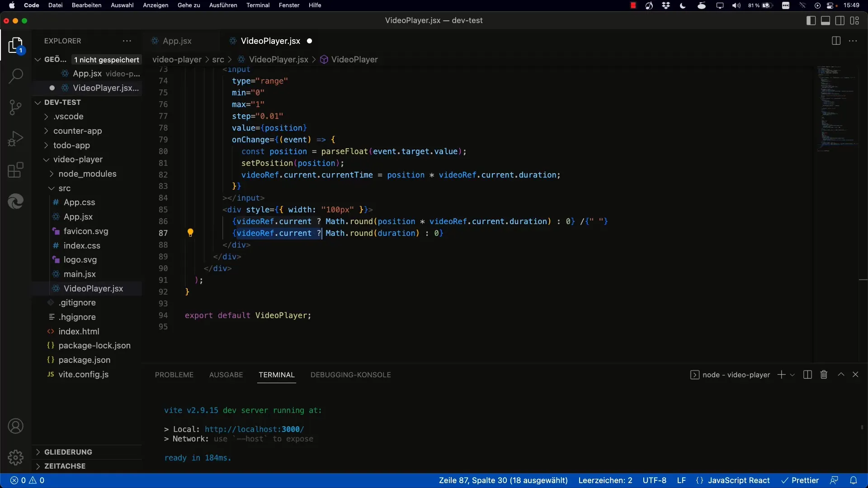
Task: Toggle the bottom panel layout icon
Action: pyautogui.click(x=826, y=20)
